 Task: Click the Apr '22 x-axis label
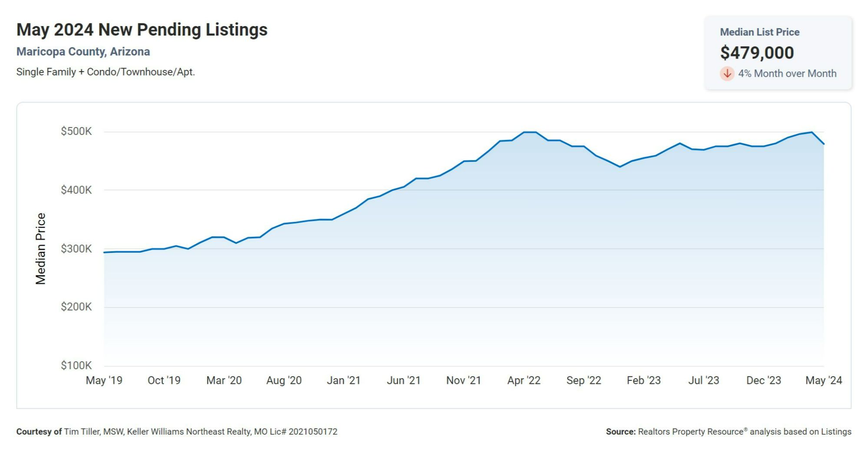tap(524, 380)
